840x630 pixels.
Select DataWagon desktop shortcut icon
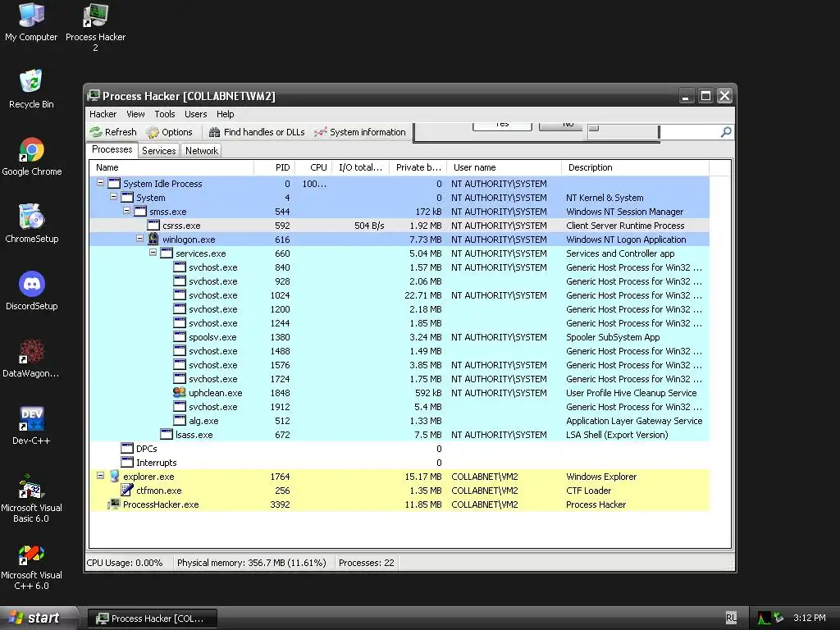point(31,358)
